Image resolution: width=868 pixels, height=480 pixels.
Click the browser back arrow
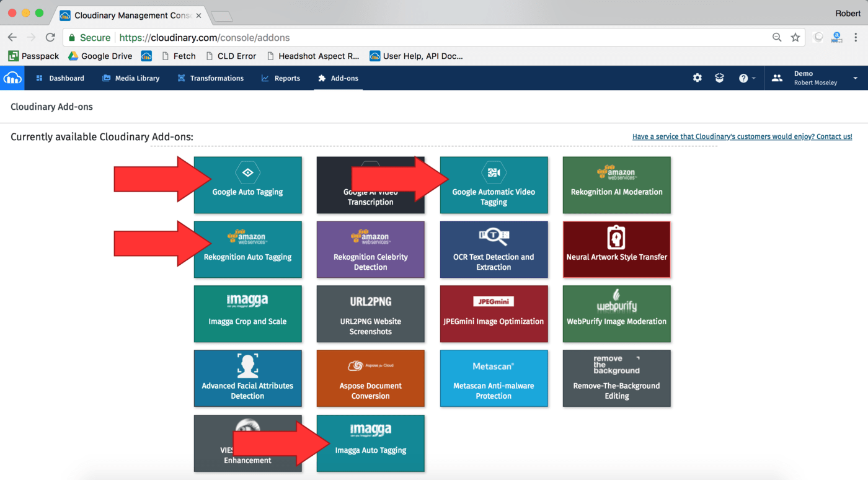(x=12, y=37)
